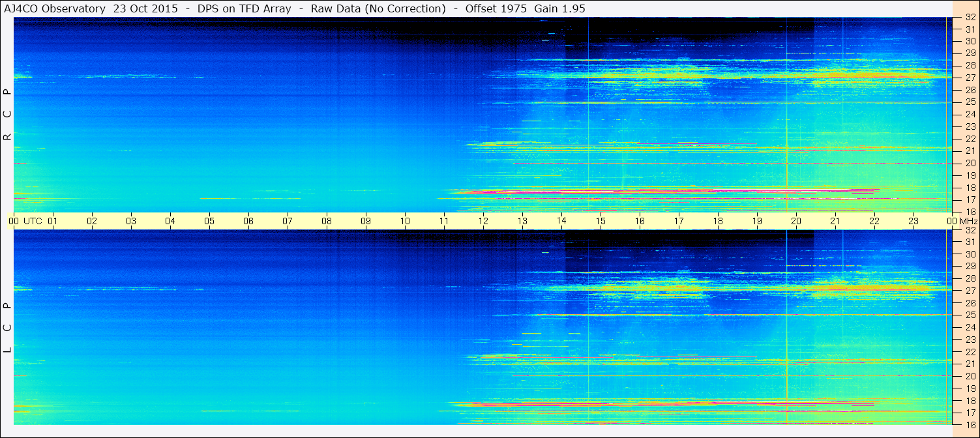Click the 32 MHz label of the RCP panel
Viewport: 980px width, 438px height.
click(x=970, y=17)
